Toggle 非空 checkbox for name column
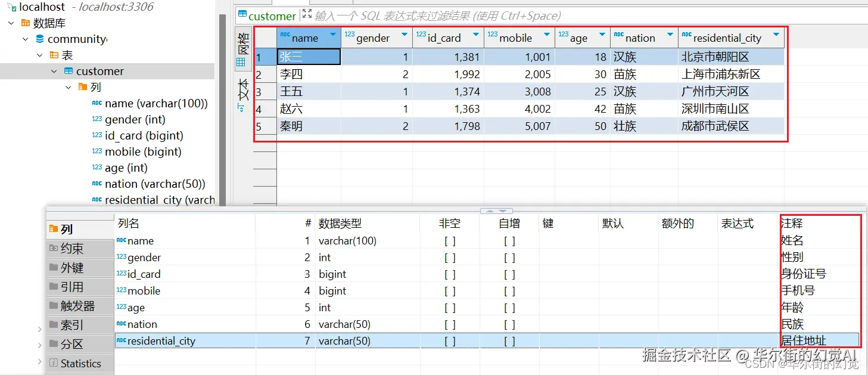 tap(450, 241)
